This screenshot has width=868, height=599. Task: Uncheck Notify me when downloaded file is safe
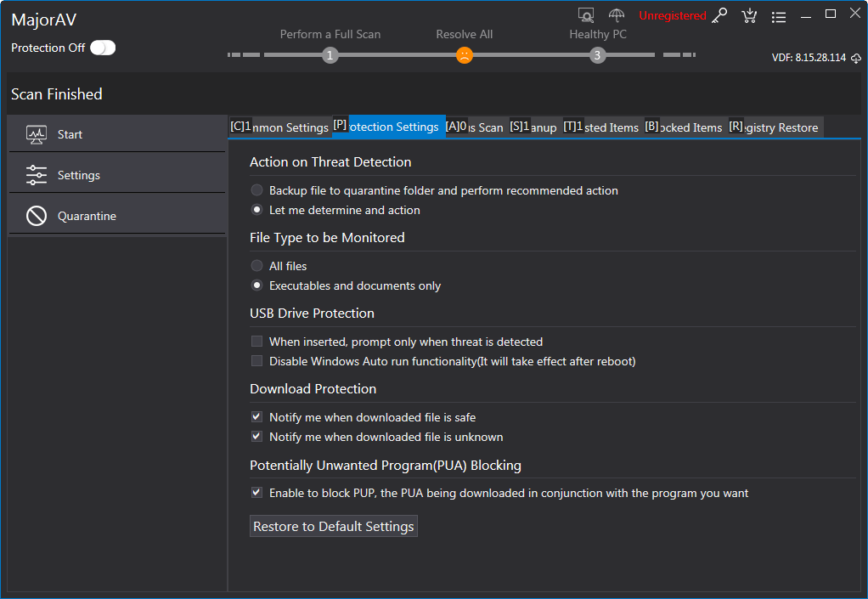pyautogui.click(x=256, y=417)
